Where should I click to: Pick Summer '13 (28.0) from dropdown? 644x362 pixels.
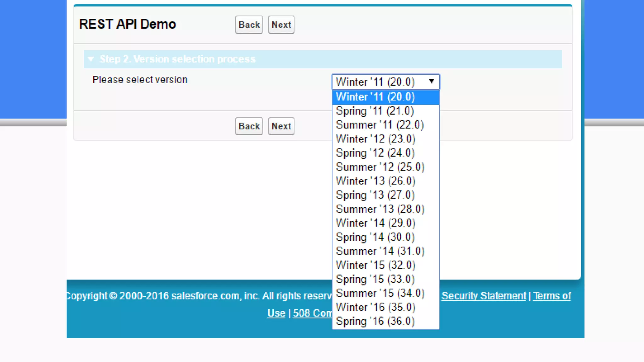pyautogui.click(x=380, y=209)
